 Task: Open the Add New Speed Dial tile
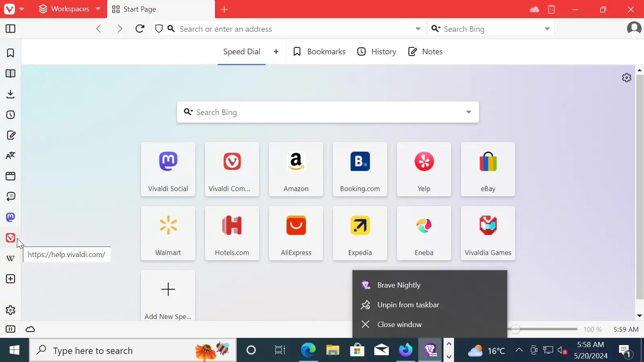168,296
